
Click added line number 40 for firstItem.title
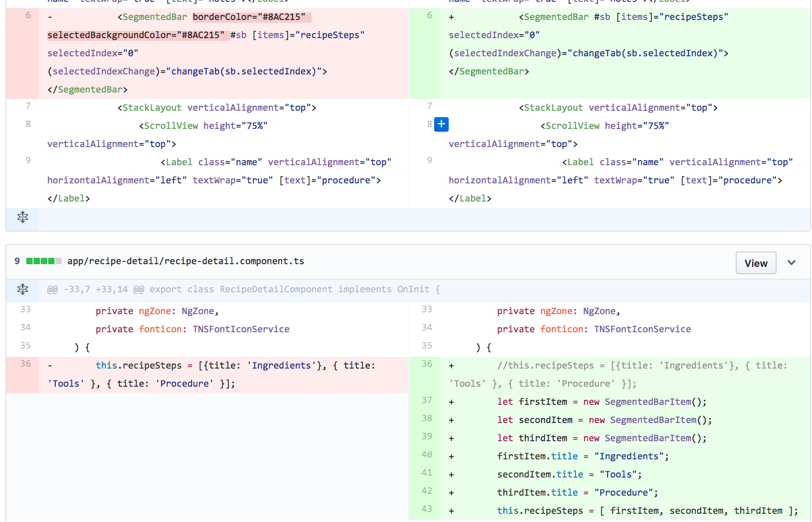(x=426, y=454)
